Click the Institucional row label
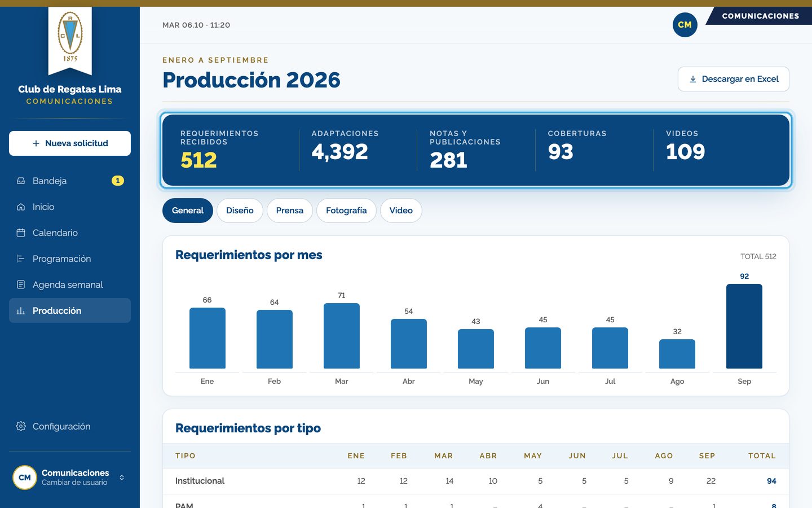 200,481
